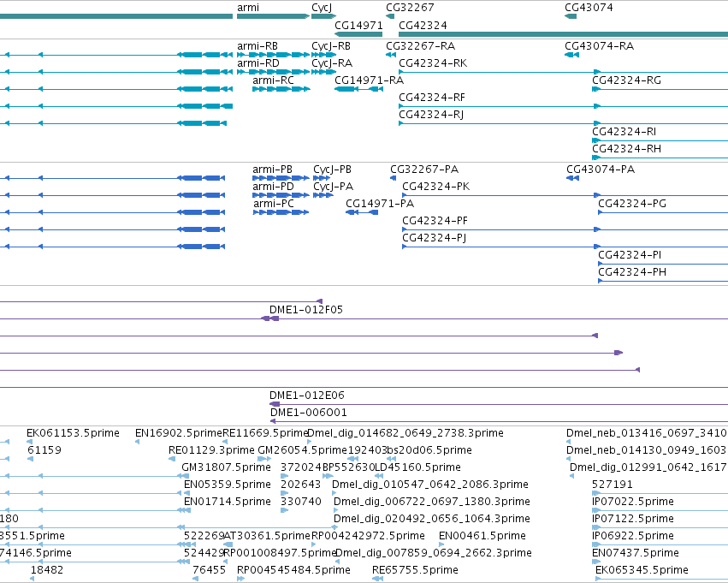Select IP07022.5prime EST label
The width and height of the screenshot is (728, 583).
pos(633,503)
